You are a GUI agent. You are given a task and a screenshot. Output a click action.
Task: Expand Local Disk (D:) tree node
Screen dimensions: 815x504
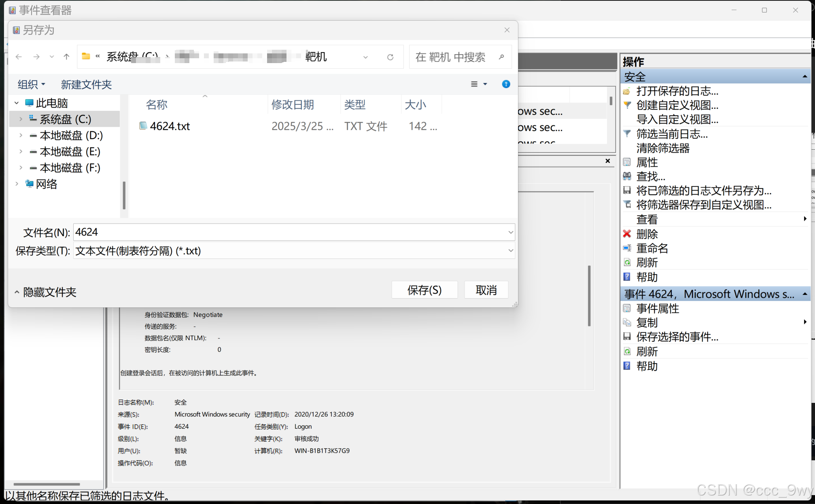[x=21, y=136]
